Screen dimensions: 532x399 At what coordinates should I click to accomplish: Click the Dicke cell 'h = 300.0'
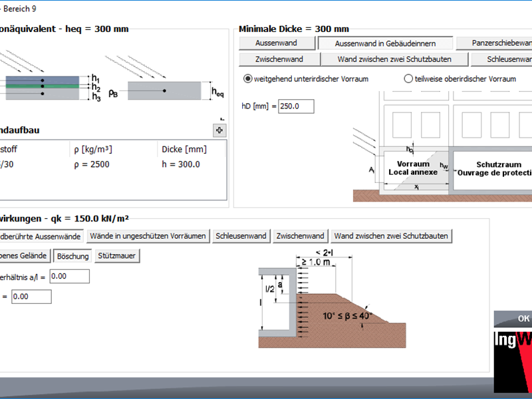point(181,164)
